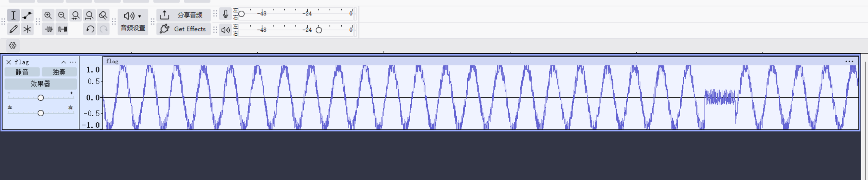
Task: Solo the flag track with 独奏
Action: click(x=59, y=72)
